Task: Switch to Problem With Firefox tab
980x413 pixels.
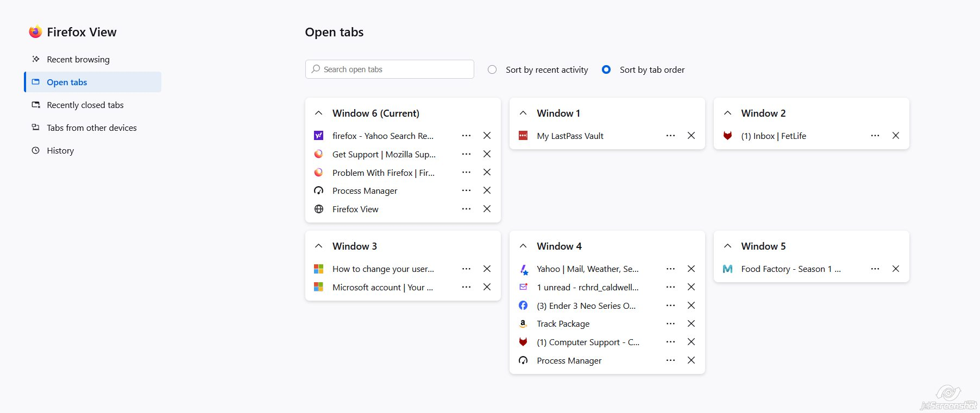Action: 384,173
